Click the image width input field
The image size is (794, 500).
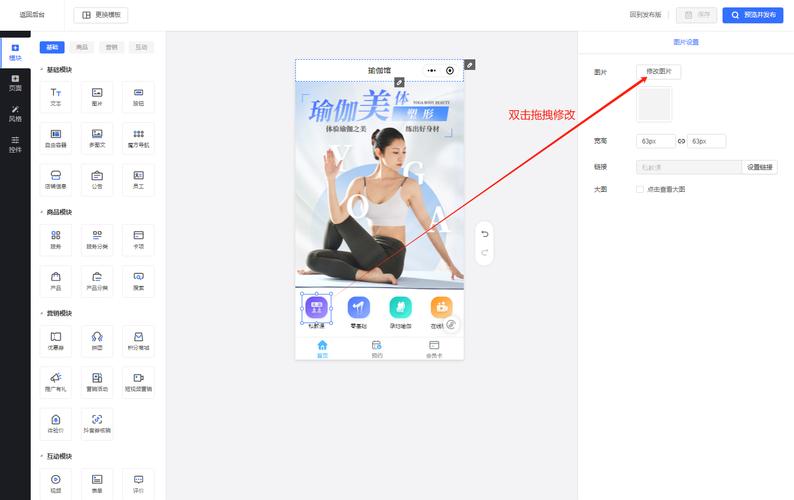pos(655,141)
